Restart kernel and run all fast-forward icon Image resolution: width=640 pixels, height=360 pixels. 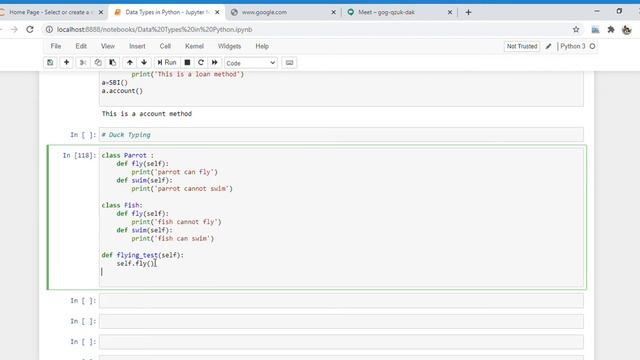pos(214,63)
